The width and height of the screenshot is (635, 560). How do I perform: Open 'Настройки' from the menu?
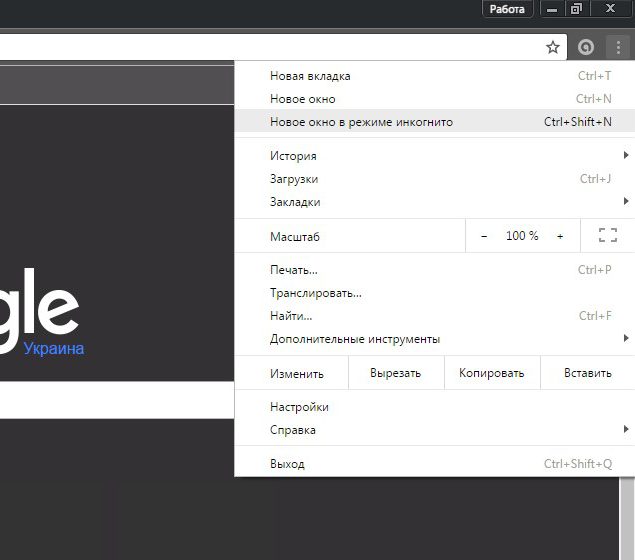point(435,407)
